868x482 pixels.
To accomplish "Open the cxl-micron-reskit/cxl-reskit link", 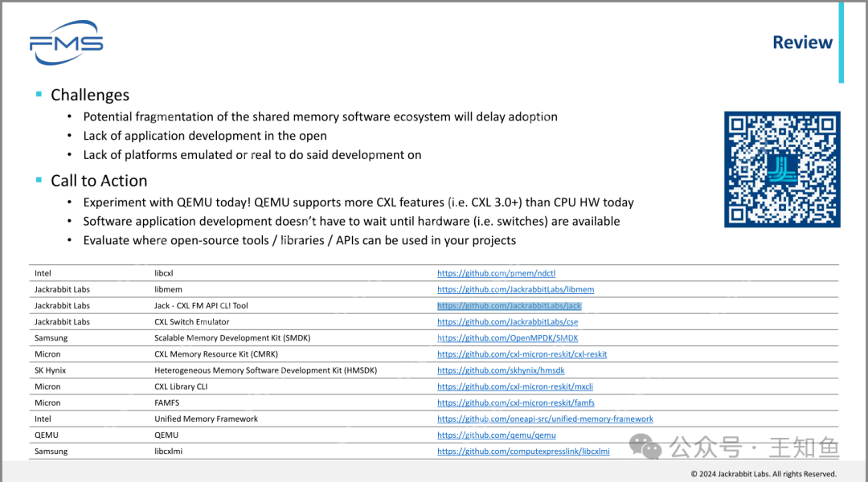I will [x=522, y=354].
